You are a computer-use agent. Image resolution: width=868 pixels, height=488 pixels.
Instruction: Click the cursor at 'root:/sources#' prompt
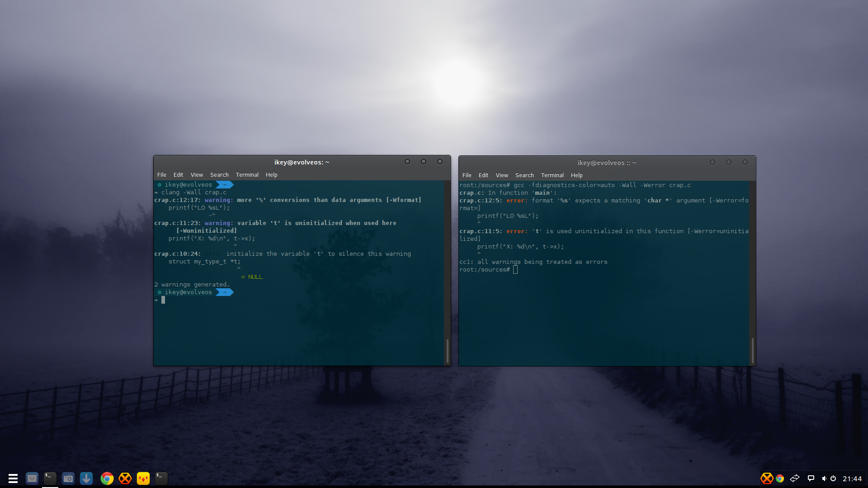click(x=515, y=270)
